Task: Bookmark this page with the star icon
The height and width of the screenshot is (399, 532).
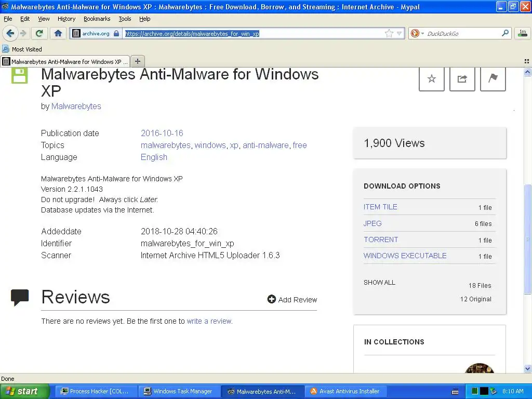Action: pos(389,33)
